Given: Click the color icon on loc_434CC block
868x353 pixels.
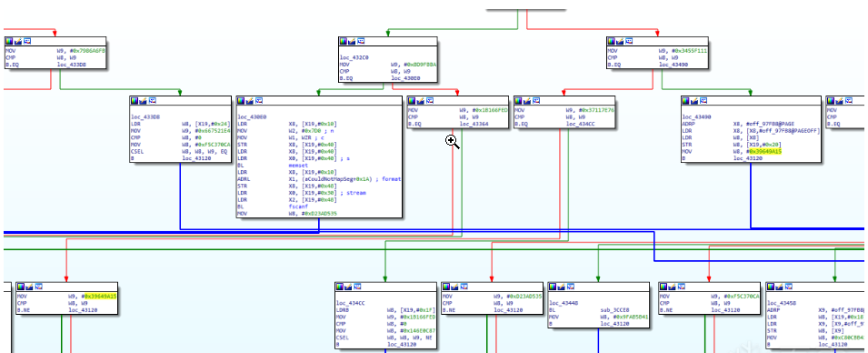Looking at the screenshot, I should (x=340, y=287).
